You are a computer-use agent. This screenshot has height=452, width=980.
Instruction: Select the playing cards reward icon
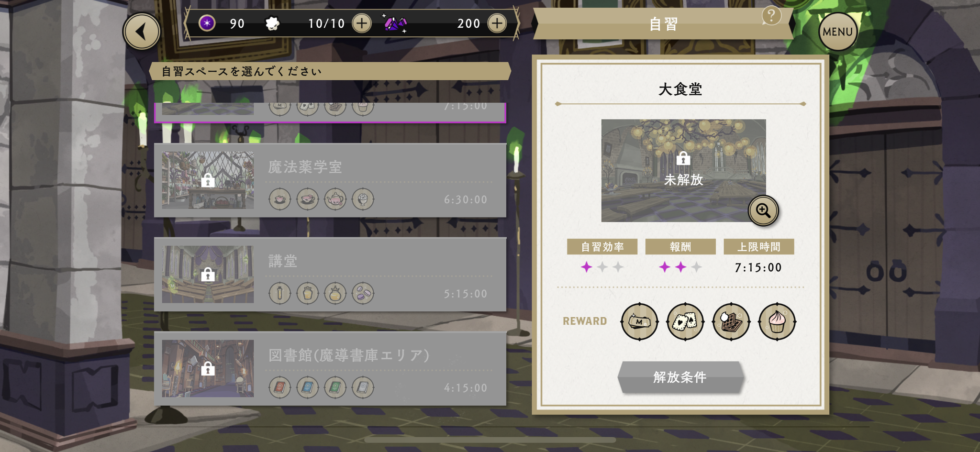[685, 322]
